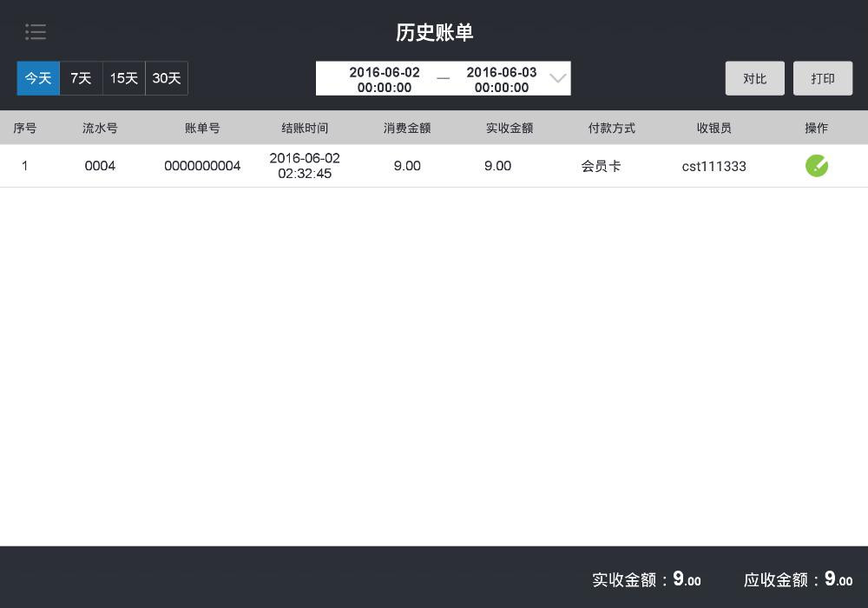This screenshot has width=868, height=608.
Task: Select bill number 0000000004 cell
Action: pos(202,166)
